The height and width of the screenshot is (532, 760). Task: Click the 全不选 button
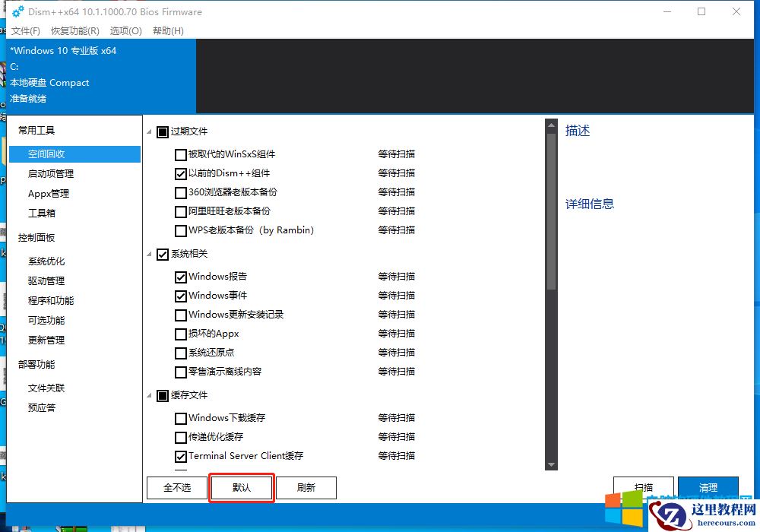click(x=176, y=487)
